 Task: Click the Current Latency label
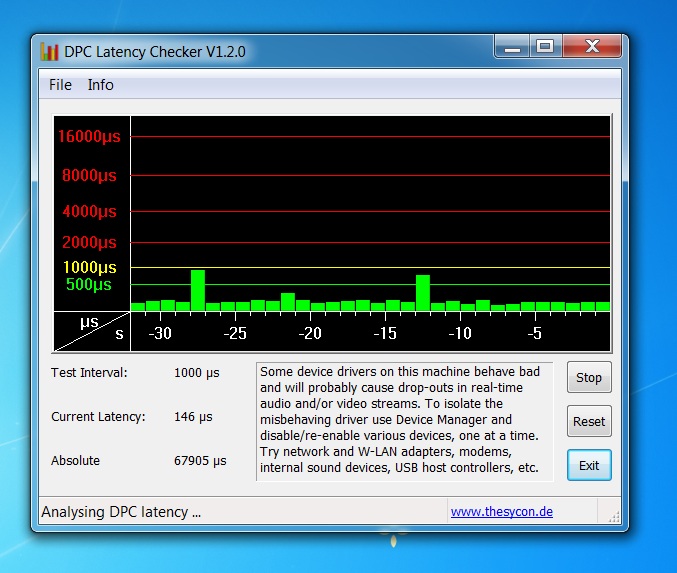click(98, 417)
